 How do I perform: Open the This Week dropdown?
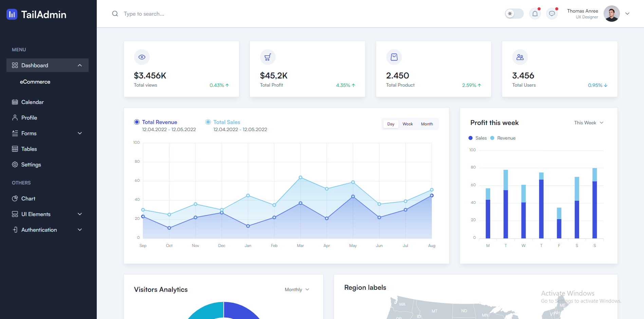coord(588,123)
